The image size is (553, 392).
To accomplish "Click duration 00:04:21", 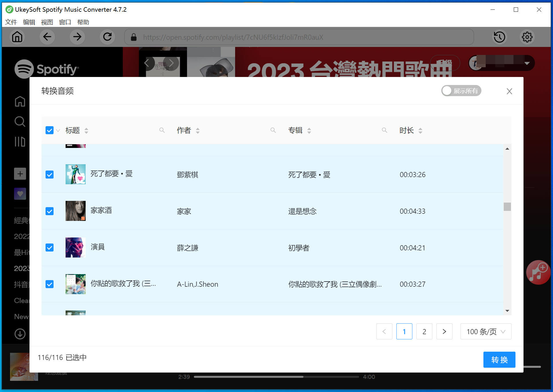I will click(412, 248).
